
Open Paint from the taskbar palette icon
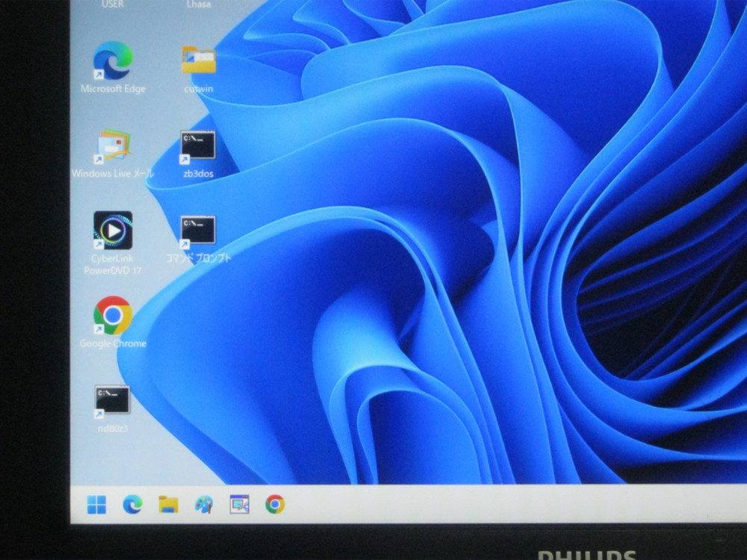(x=203, y=505)
